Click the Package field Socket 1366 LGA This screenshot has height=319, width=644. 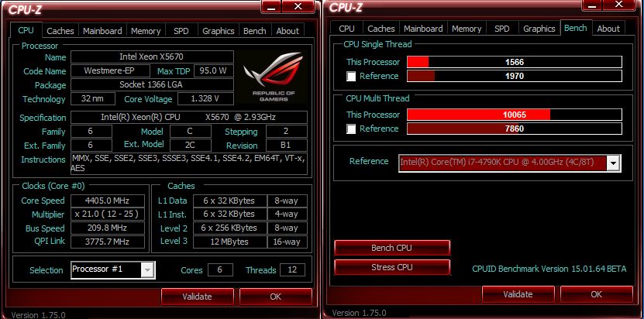tap(153, 84)
